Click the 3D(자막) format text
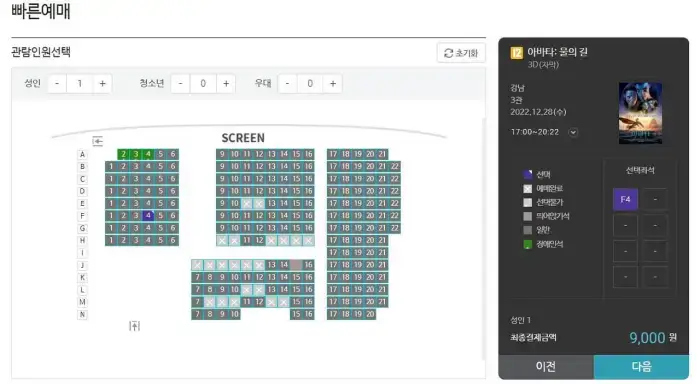The image size is (700, 384). [x=543, y=65]
